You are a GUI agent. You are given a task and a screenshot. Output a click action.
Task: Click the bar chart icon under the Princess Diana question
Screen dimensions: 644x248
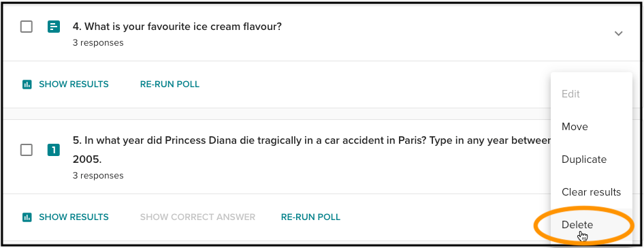27,217
